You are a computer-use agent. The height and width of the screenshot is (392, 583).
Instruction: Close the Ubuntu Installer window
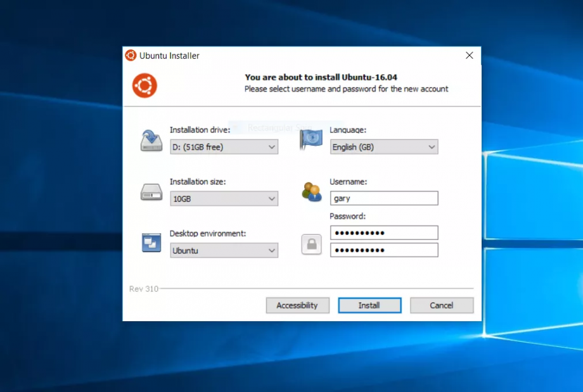click(469, 55)
